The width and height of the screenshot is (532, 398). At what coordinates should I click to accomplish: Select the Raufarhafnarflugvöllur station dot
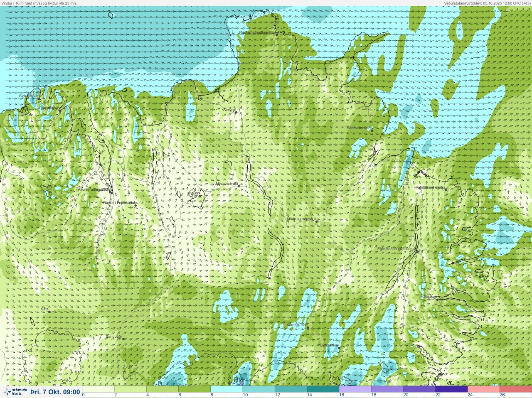coord(277,34)
